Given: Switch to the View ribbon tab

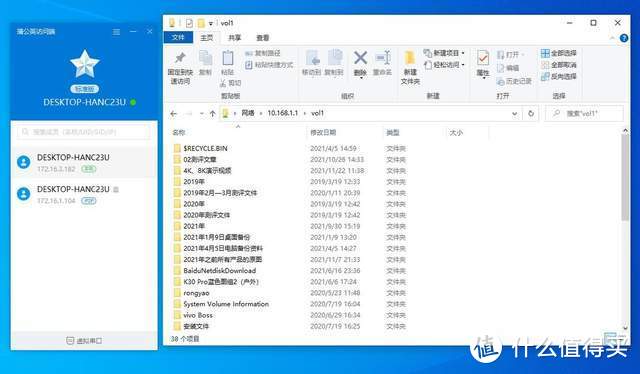Looking at the screenshot, I should tap(262, 38).
